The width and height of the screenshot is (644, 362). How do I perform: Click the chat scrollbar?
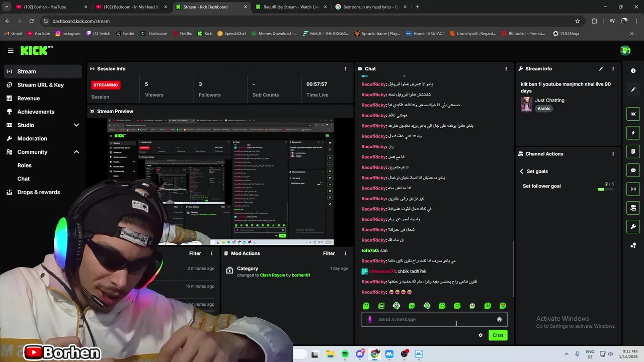click(x=513, y=269)
